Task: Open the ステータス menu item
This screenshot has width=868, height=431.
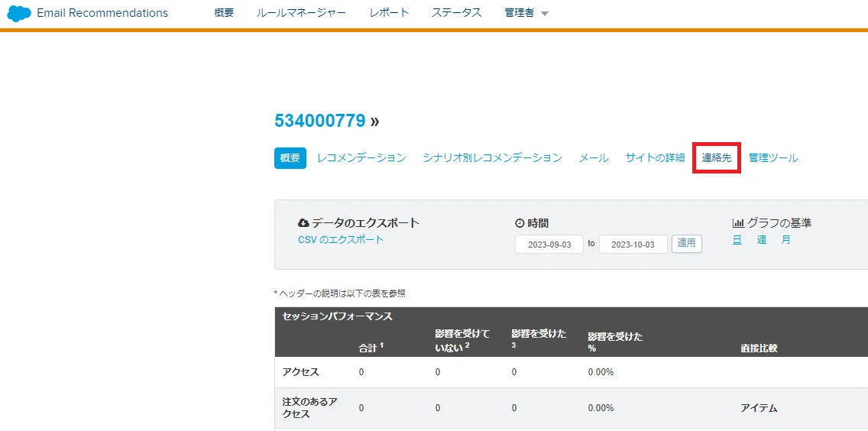Action: 457,13
